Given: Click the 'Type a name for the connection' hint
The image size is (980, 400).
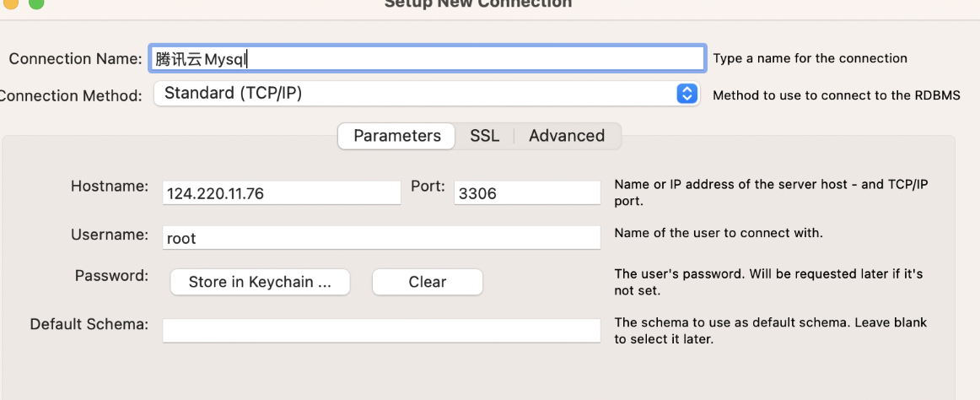Looking at the screenshot, I should click(x=810, y=58).
